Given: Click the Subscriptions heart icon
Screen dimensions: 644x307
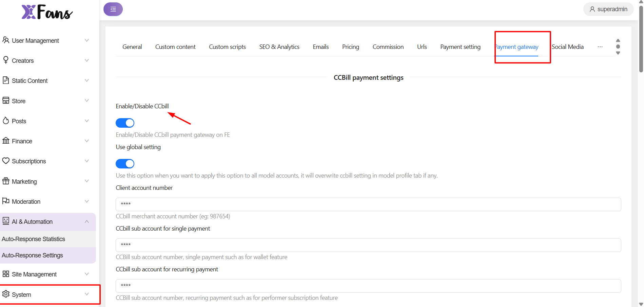Looking at the screenshot, I should point(6,161).
